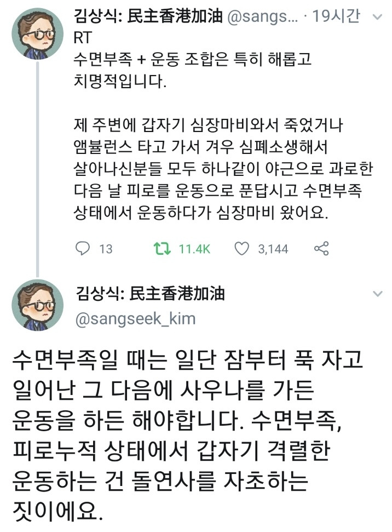Open the share icon on first tweet

(x=321, y=249)
